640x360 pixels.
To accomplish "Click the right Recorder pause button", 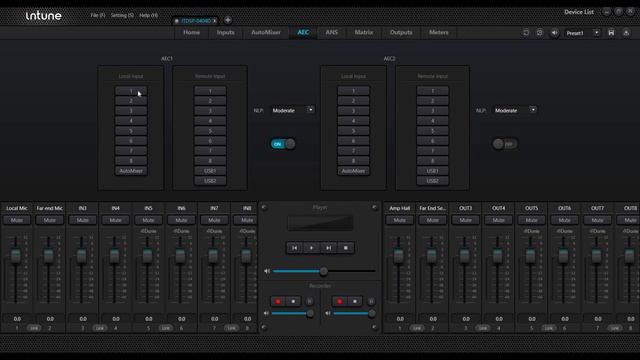I will click(371, 301).
